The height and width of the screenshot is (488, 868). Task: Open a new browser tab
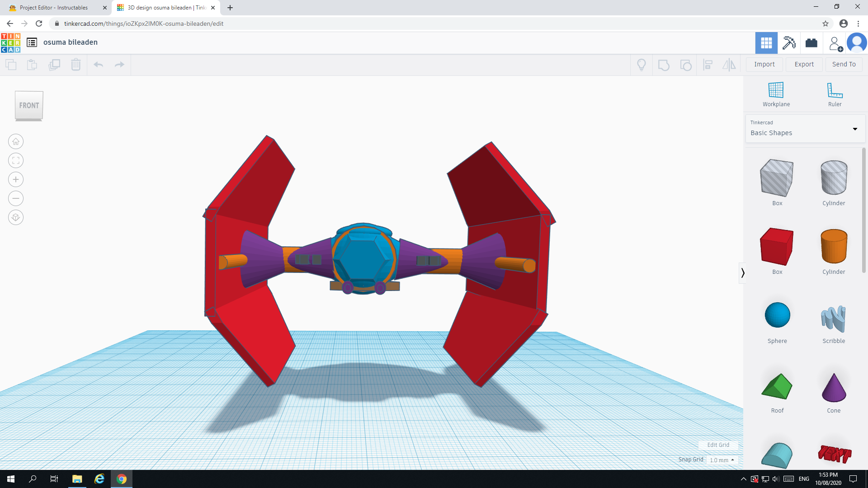(x=230, y=8)
